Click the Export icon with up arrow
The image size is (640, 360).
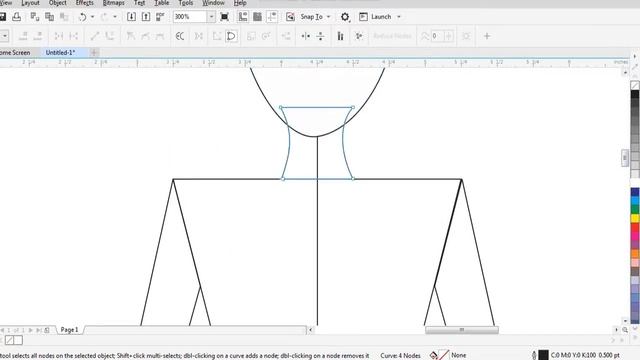click(x=146, y=17)
